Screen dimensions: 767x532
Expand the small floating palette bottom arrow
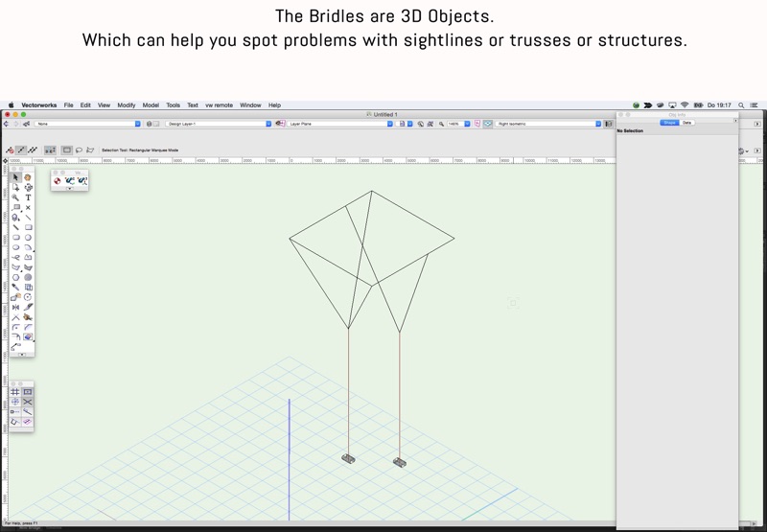(69, 188)
